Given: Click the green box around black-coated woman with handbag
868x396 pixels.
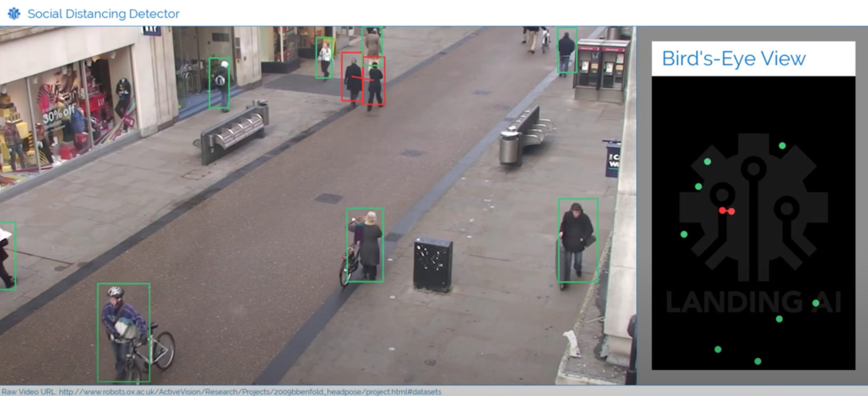Looking at the screenshot, I should pyautogui.click(x=578, y=241).
